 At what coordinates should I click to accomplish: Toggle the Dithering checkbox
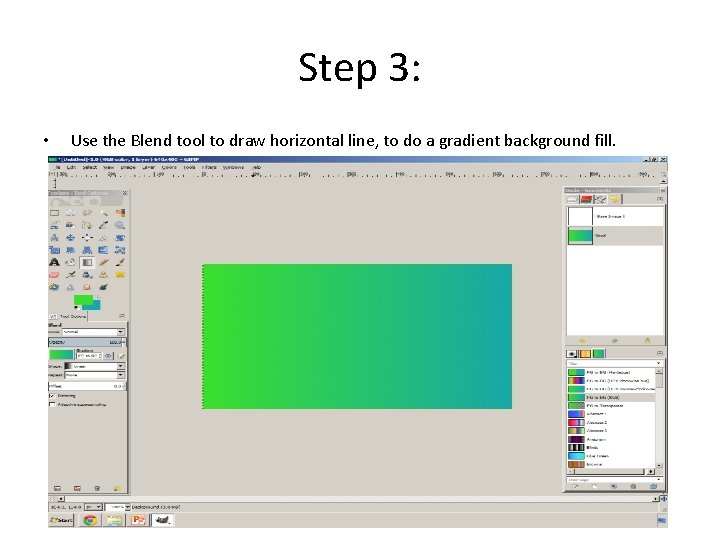(x=52, y=396)
